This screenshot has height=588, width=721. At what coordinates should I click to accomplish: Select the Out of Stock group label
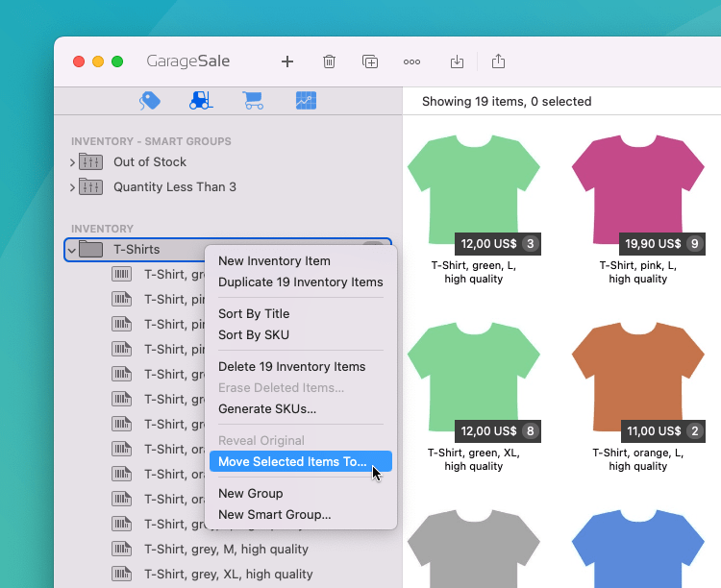pos(150,161)
